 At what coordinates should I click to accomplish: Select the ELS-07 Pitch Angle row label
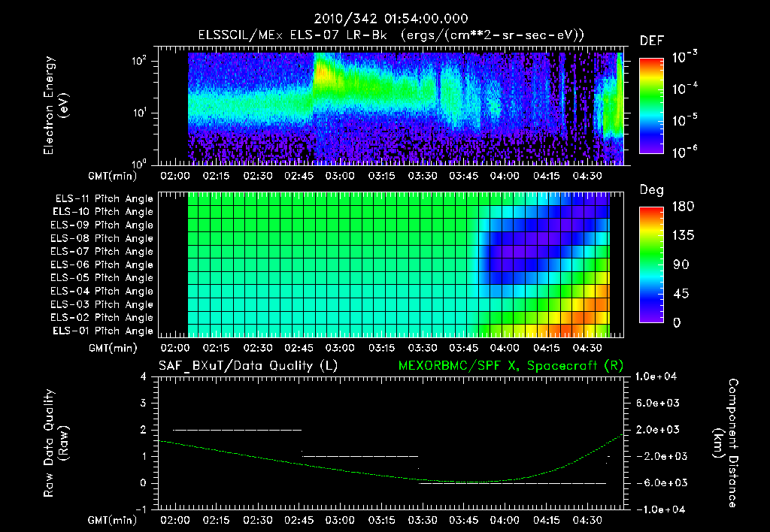point(102,251)
